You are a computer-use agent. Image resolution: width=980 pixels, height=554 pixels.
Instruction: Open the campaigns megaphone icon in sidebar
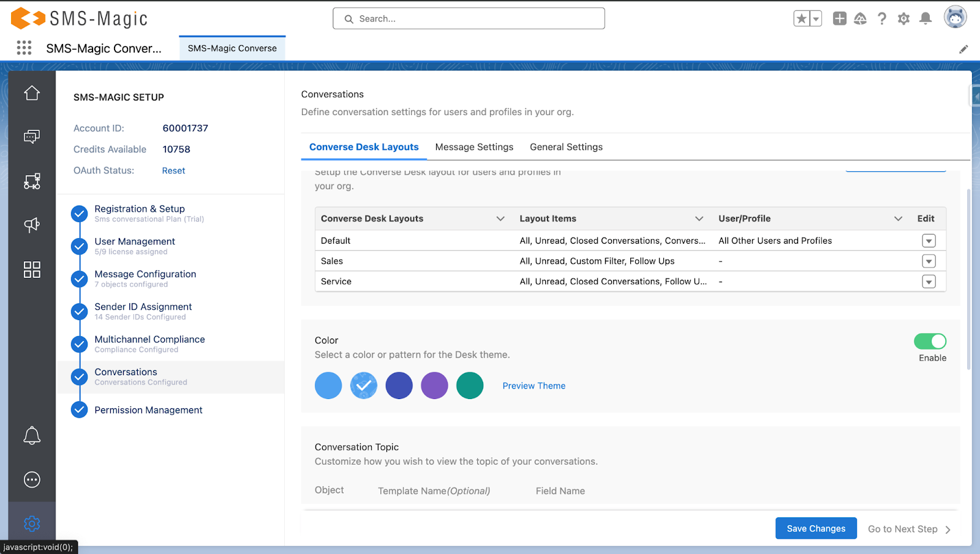tap(32, 225)
